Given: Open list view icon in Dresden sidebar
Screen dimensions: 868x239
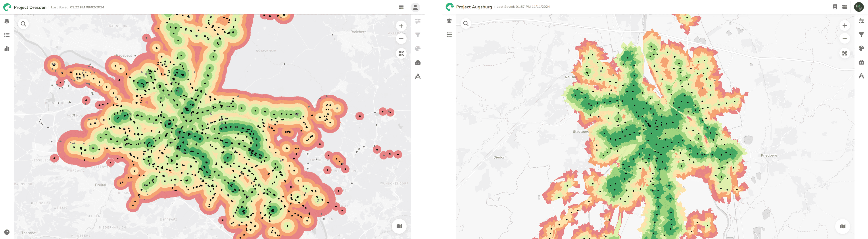Looking at the screenshot, I should coord(7,35).
